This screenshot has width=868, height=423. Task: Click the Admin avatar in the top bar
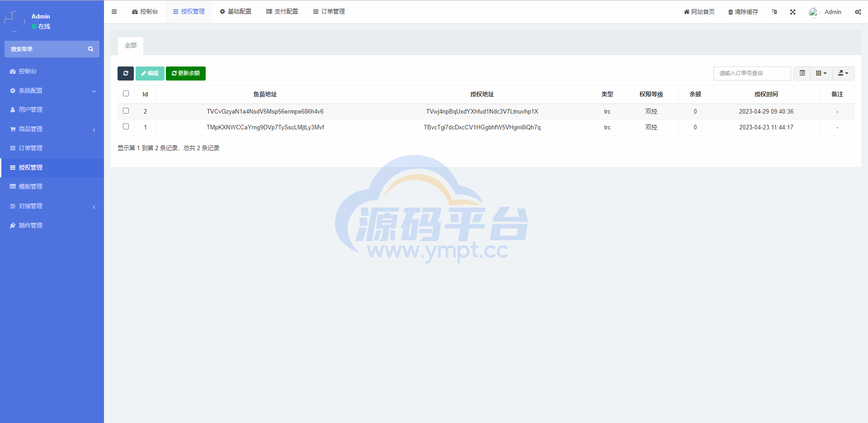(814, 12)
